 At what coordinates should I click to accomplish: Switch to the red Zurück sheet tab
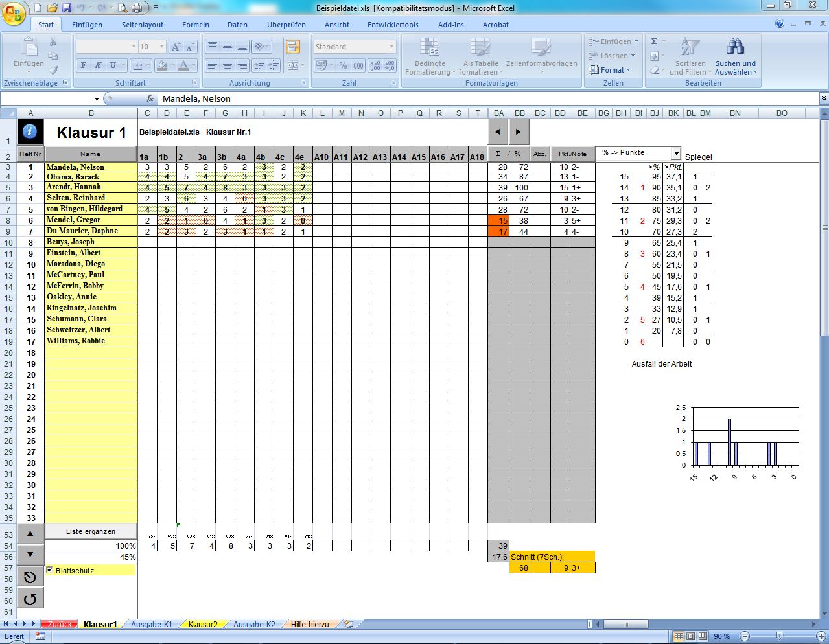tap(60, 624)
